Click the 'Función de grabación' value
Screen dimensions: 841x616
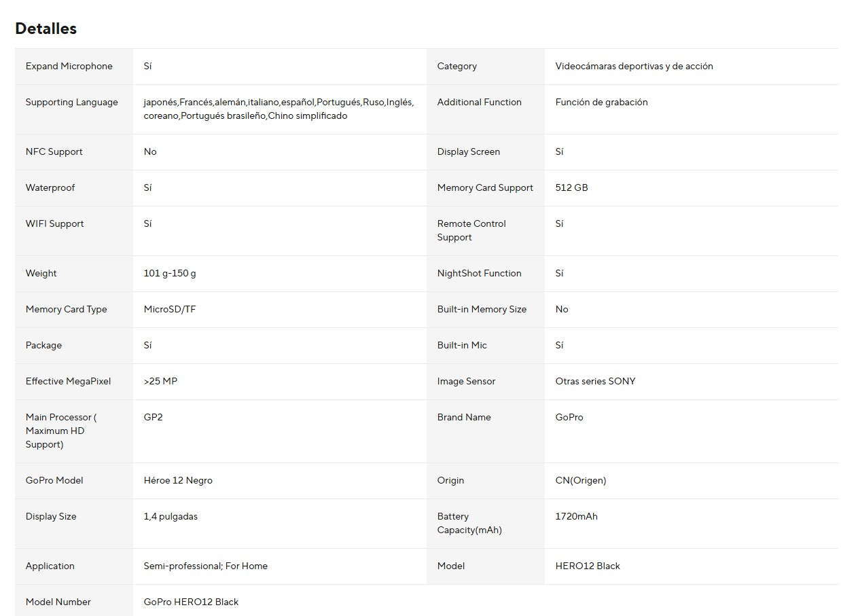pos(601,102)
